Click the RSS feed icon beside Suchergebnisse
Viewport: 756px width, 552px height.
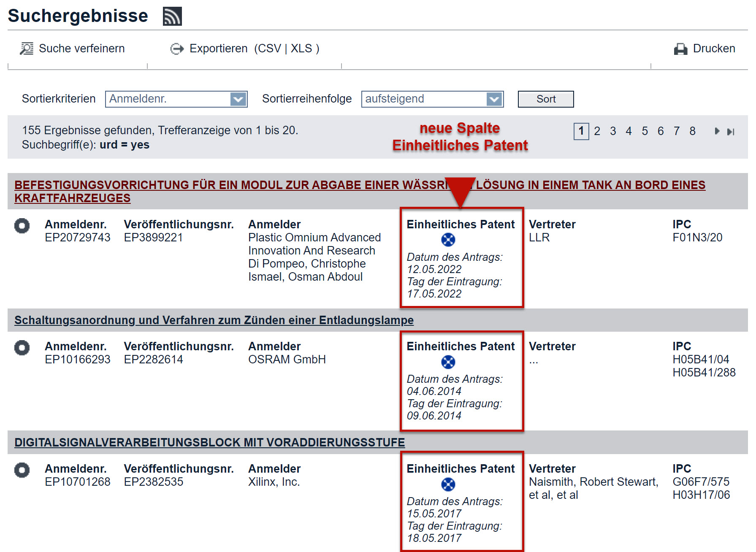[x=172, y=16]
